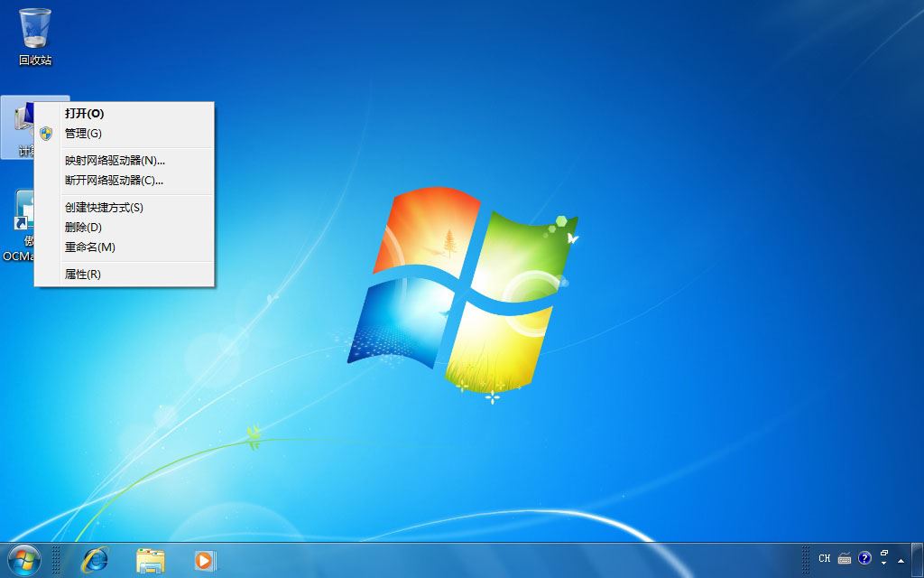Choose 删除(D) in the context menu
The height and width of the screenshot is (578, 924).
tap(125, 227)
